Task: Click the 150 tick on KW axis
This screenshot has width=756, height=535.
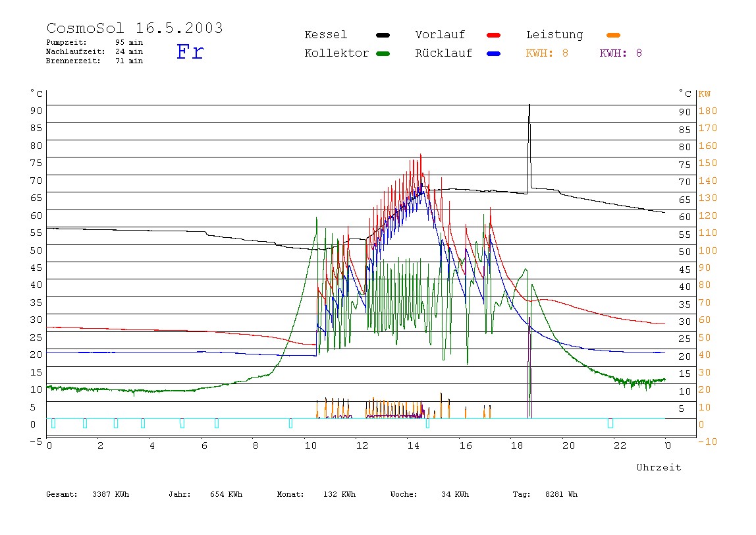Action: (708, 163)
